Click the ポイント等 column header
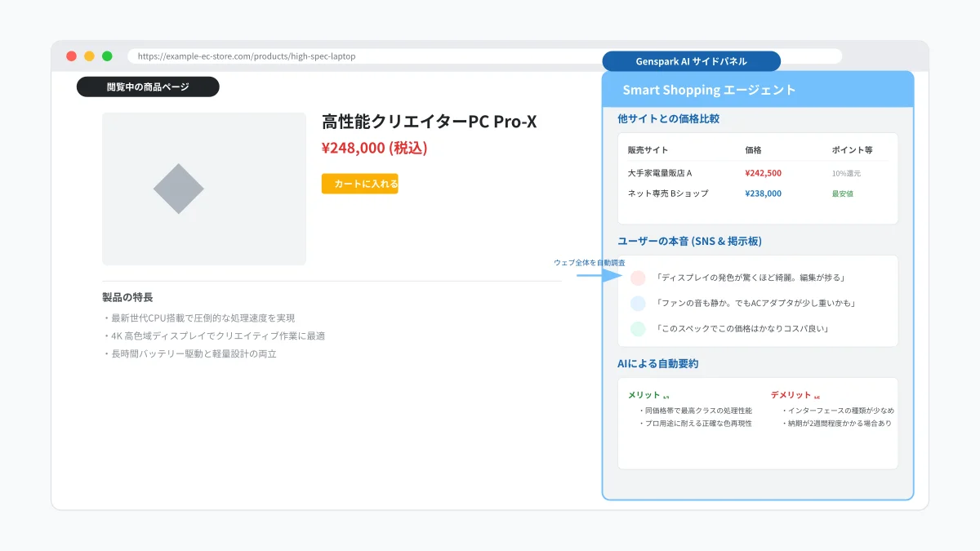Screen dimensions: 980x551 point(852,150)
